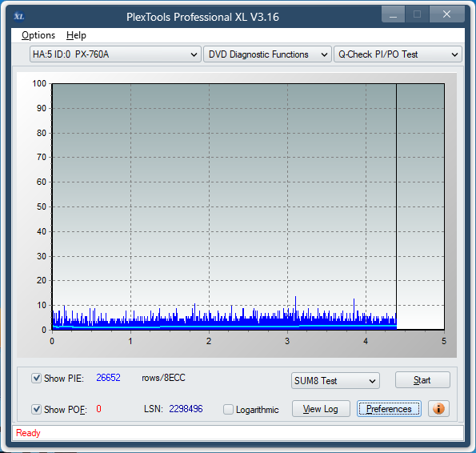Expand the DVD Diagnostic Functions dropdown
Viewport: 476px width, 453px height.
click(267, 54)
